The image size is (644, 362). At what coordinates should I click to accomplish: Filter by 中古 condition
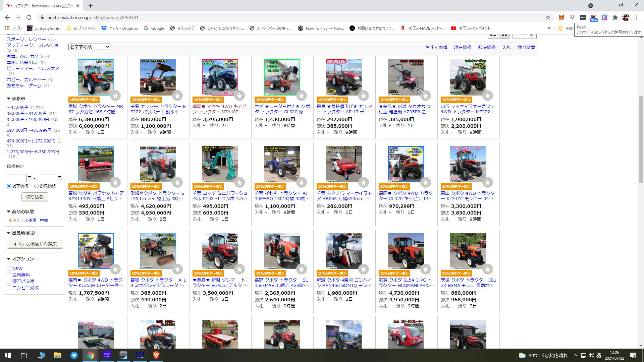[44, 220]
